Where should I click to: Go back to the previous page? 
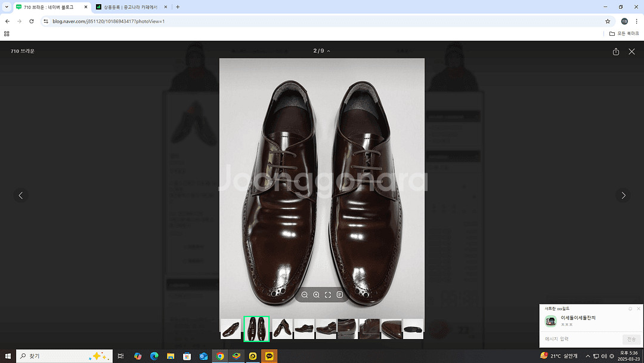7,21
